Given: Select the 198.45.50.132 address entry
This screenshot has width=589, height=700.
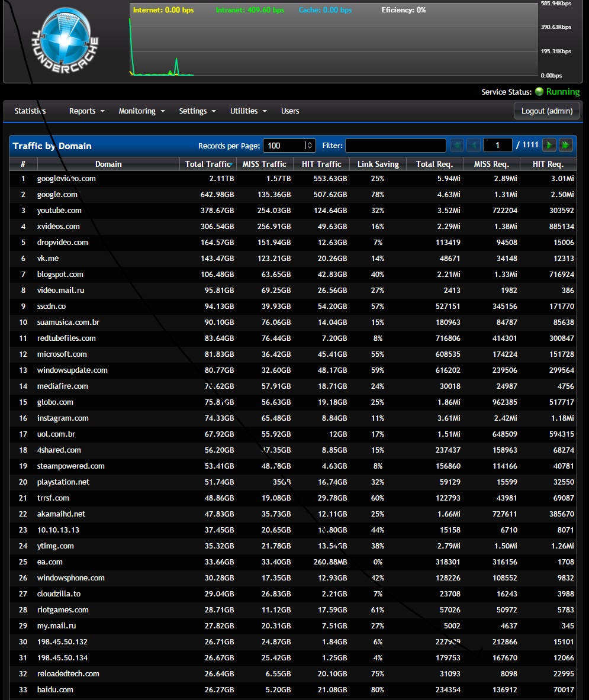Looking at the screenshot, I should pyautogui.click(x=62, y=642).
